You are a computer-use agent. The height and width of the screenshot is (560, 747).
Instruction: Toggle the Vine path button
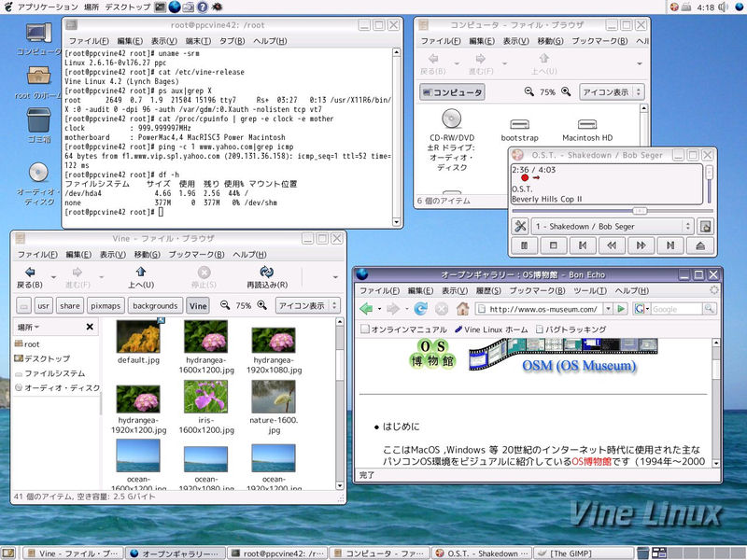198,306
